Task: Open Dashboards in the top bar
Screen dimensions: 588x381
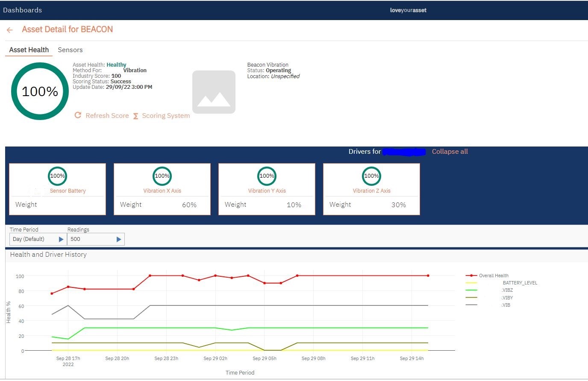Action: 23,10
